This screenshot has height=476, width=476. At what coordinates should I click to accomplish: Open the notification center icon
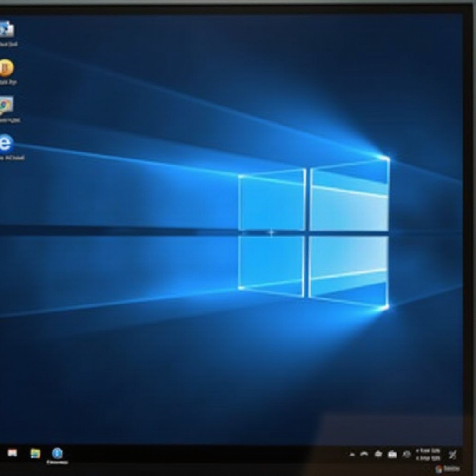point(453,455)
